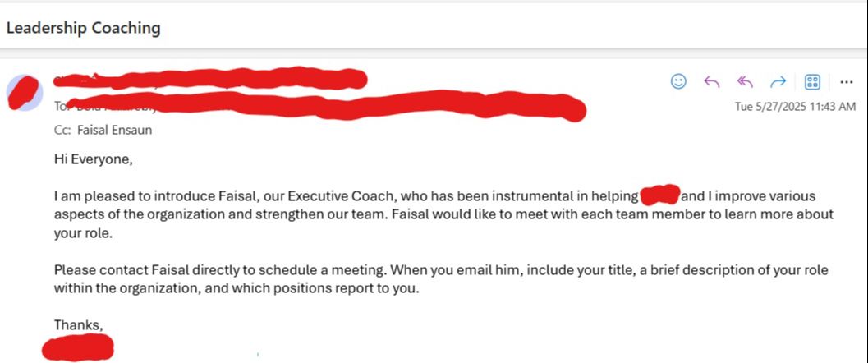Click the Leadership Coaching subject heading
The height and width of the screenshot is (363, 868).
point(83,28)
